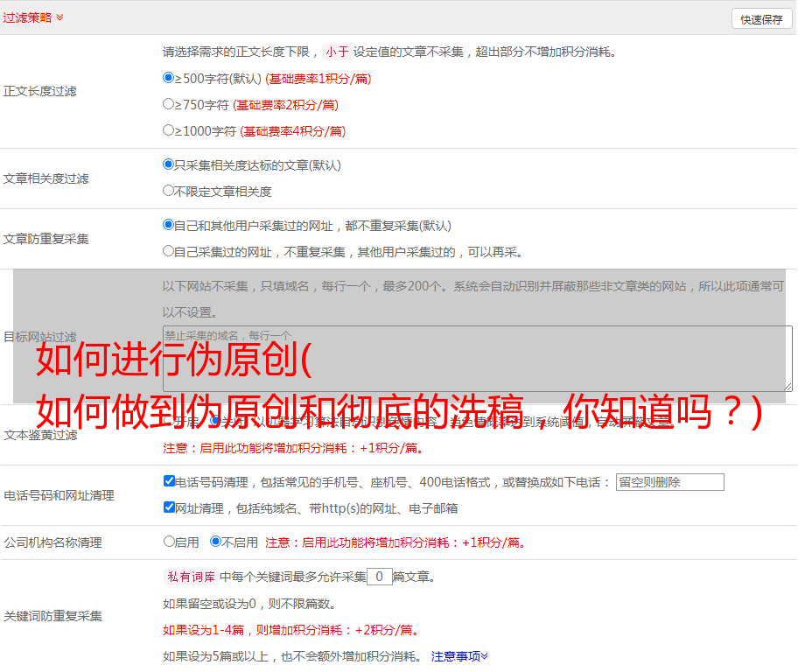The width and height of the screenshot is (798, 672).
Task: Collapse the 过滤策略 section header
Action: point(33,17)
